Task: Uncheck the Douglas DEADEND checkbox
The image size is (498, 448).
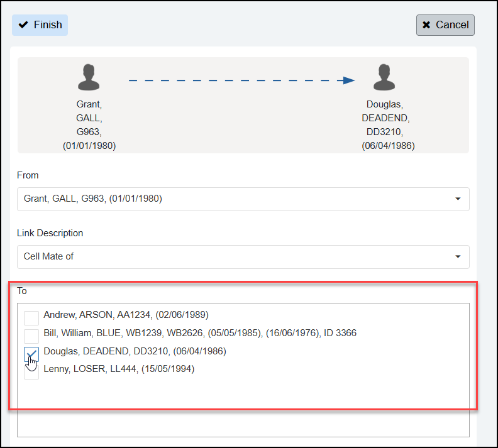Action: tap(31, 354)
